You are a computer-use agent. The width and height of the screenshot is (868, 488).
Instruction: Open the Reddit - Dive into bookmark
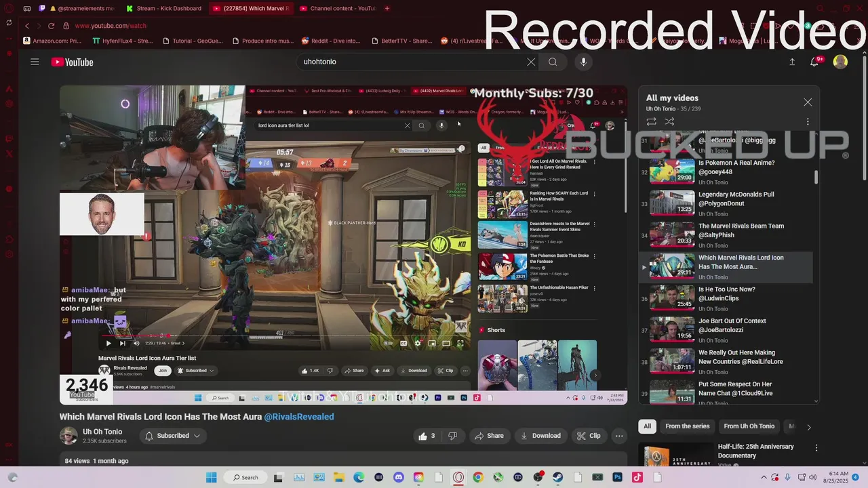coord(331,41)
